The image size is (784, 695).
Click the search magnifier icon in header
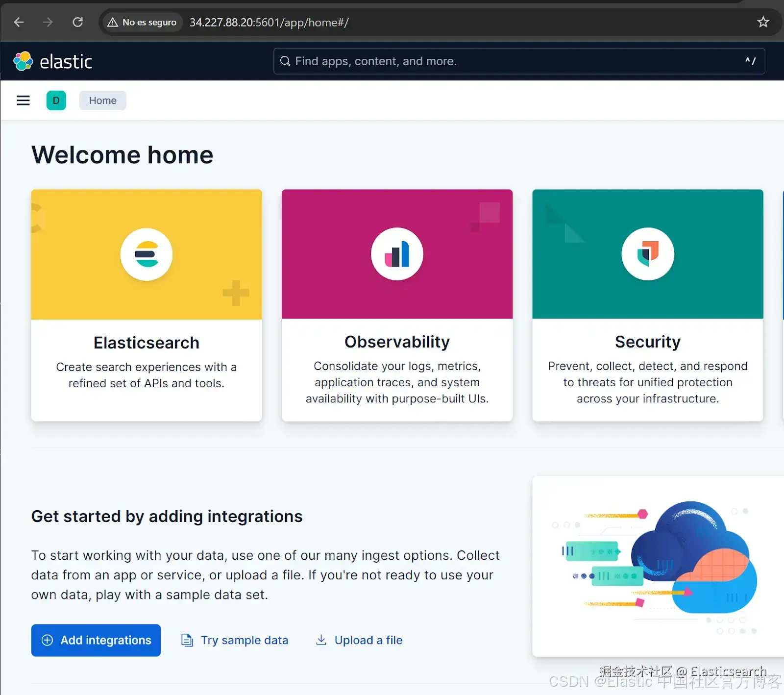(285, 61)
